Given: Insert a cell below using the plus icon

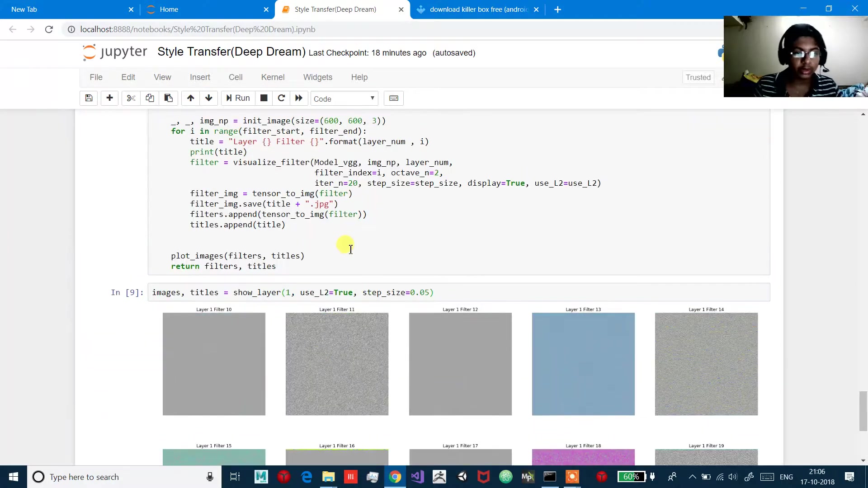Looking at the screenshot, I should pos(109,98).
